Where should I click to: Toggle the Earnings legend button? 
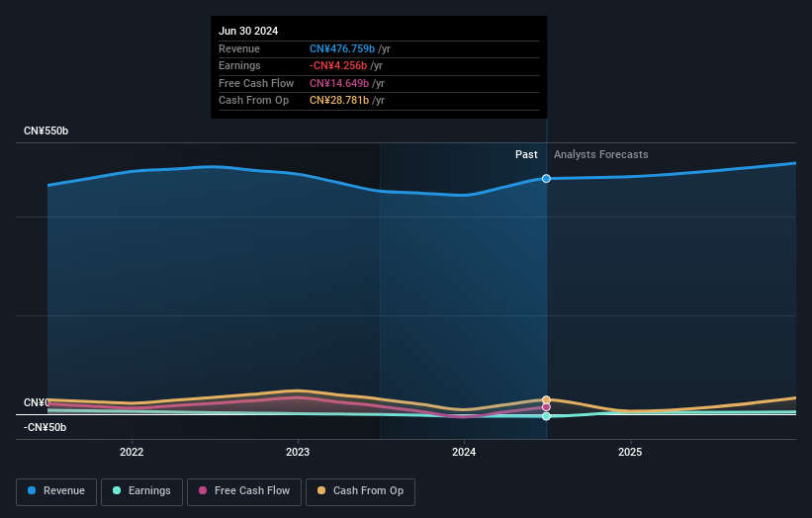click(x=141, y=491)
